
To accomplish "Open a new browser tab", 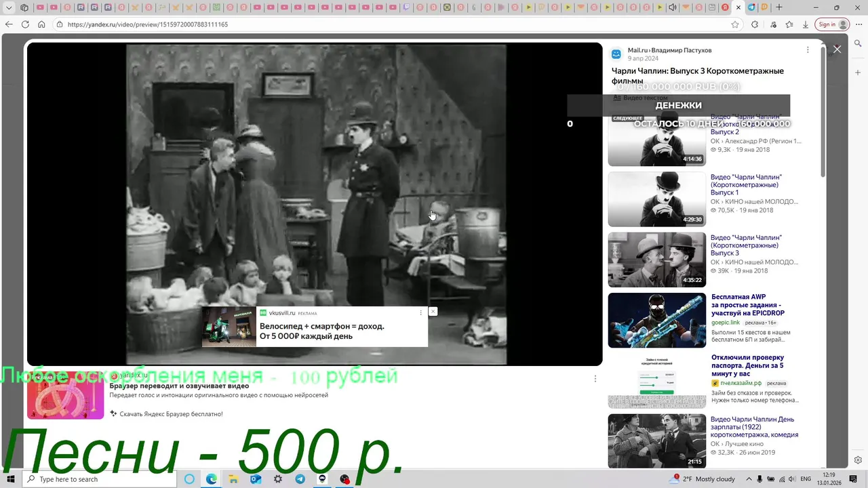I will pyautogui.click(x=779, y=7).
